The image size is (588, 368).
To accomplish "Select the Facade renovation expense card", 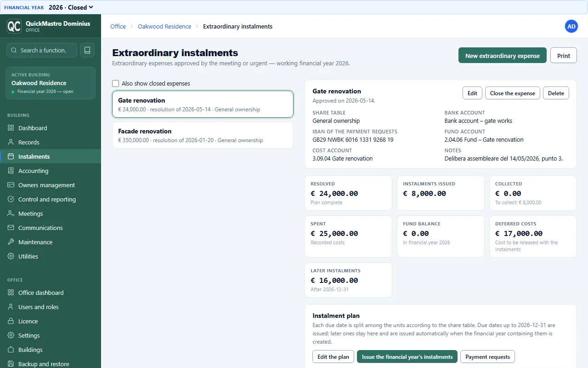I will (x=203, y=135).
